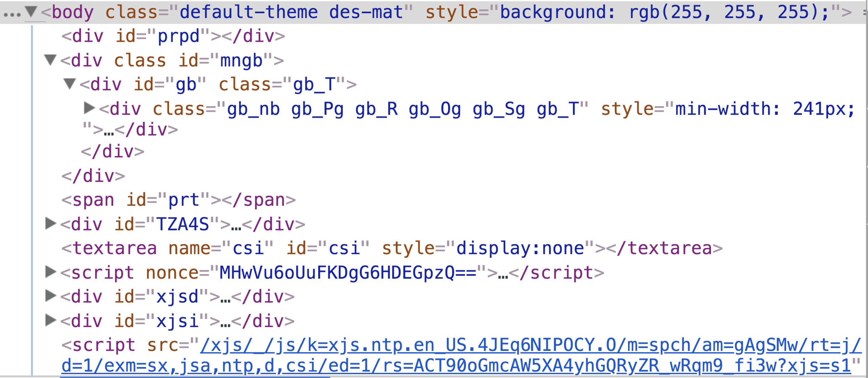Expand the div id TZA4S node
Image resolution: width=868 pixels, height=378 pixels.
click(51, 223)
